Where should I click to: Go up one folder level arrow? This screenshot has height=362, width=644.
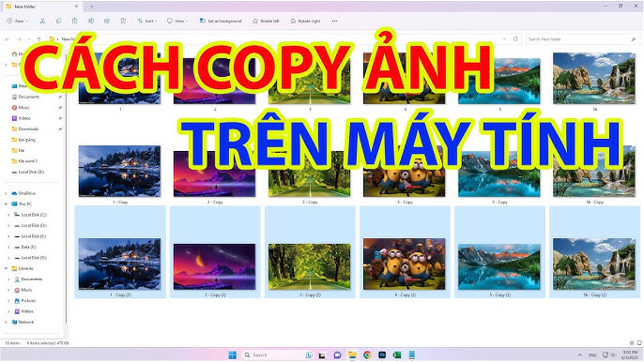39,39
